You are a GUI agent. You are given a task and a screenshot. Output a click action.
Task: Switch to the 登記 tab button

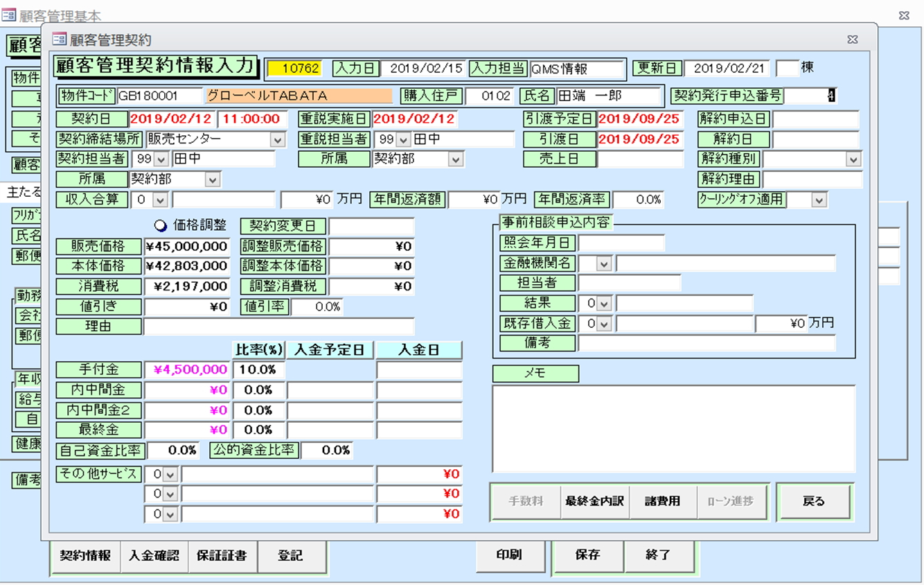point(291,556)
